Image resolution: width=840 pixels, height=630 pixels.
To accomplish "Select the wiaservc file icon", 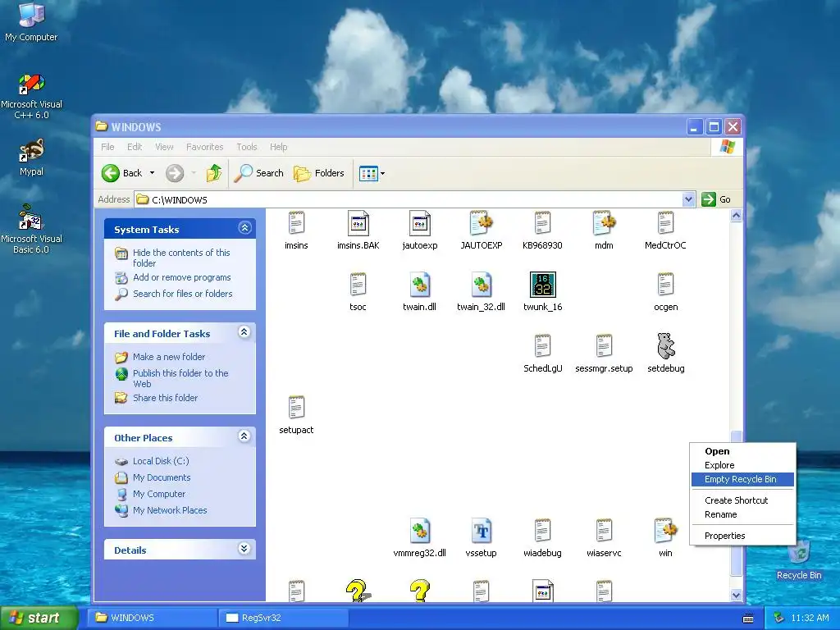I will 605,531.
